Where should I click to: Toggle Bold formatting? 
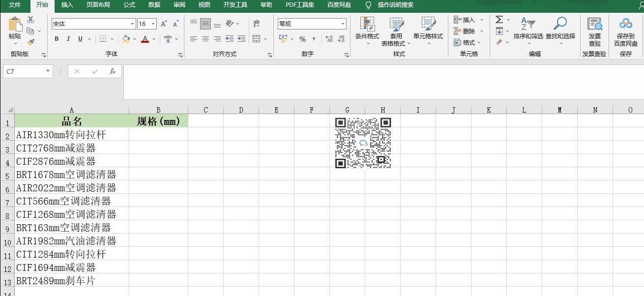(57, 39)
